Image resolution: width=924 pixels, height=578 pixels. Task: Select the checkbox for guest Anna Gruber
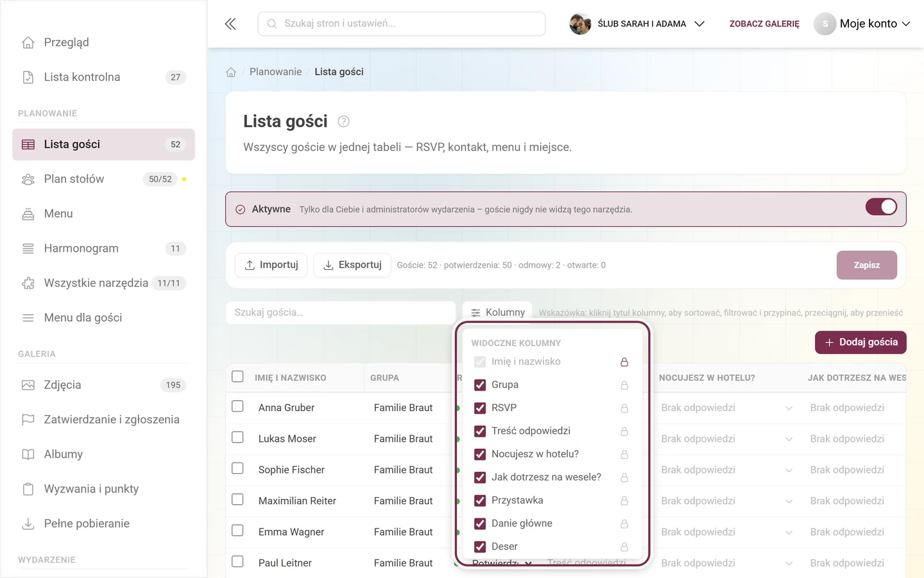[237, 407]
